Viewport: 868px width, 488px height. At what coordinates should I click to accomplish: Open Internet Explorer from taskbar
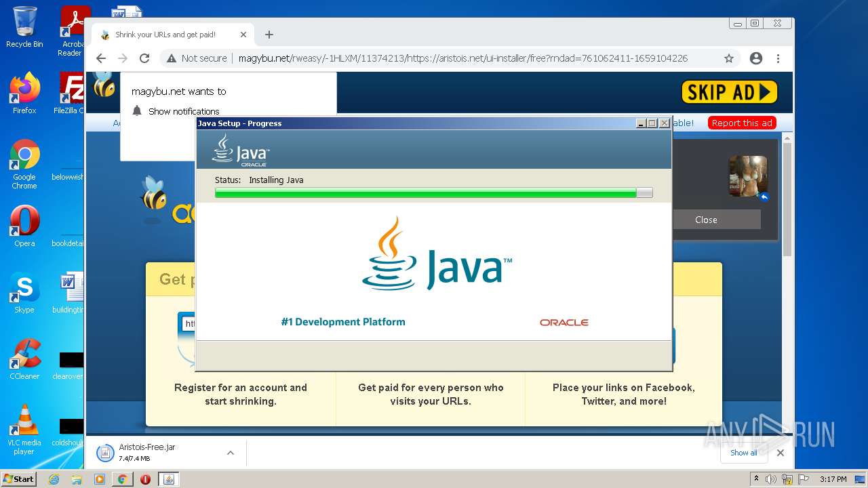(54, 479)
